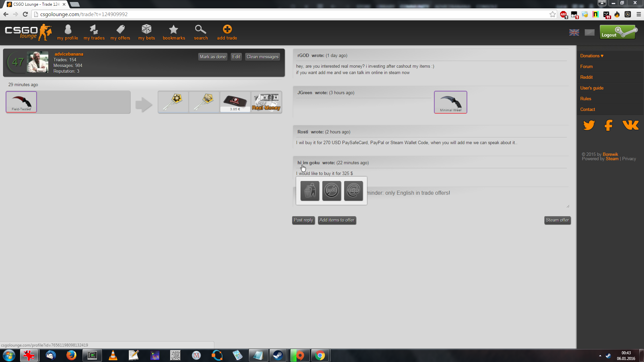Open the Twitter bird icon in sidebar
This screenshot has height=362, width=644.
589,125
